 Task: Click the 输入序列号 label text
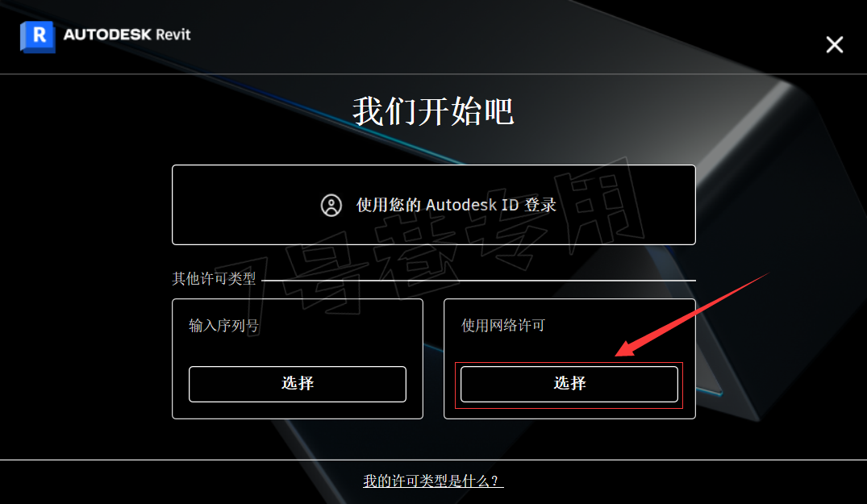[223, 326]
